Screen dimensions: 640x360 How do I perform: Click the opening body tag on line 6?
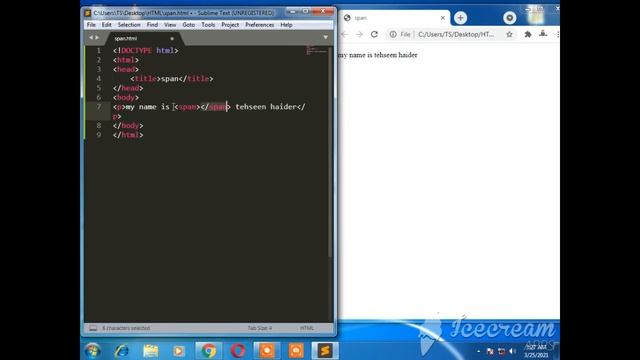[x=126, y=97]
